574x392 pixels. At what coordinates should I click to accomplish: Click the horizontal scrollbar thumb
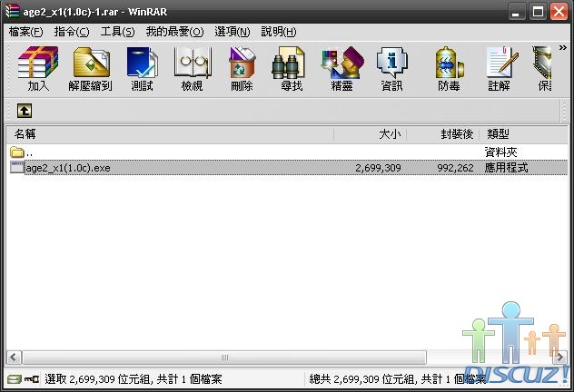pos(224,358)
